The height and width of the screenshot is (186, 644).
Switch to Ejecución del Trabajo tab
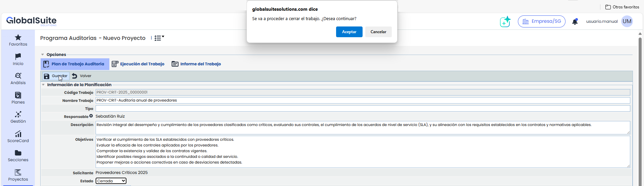[138, 64]
